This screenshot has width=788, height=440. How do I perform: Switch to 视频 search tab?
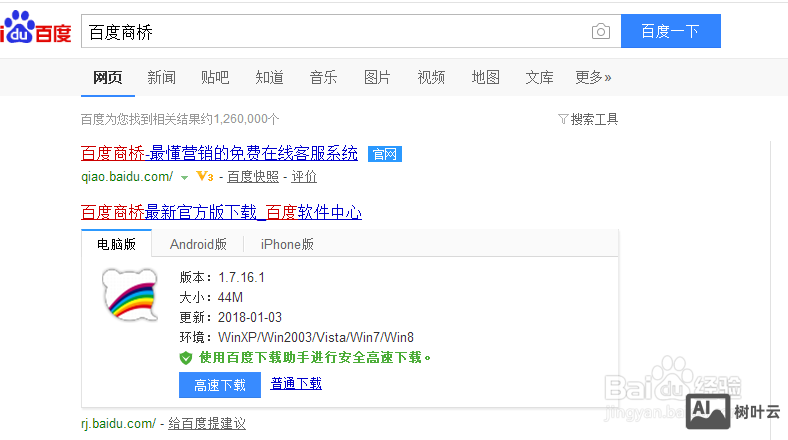pyautogui.click(x=431, y=77)
